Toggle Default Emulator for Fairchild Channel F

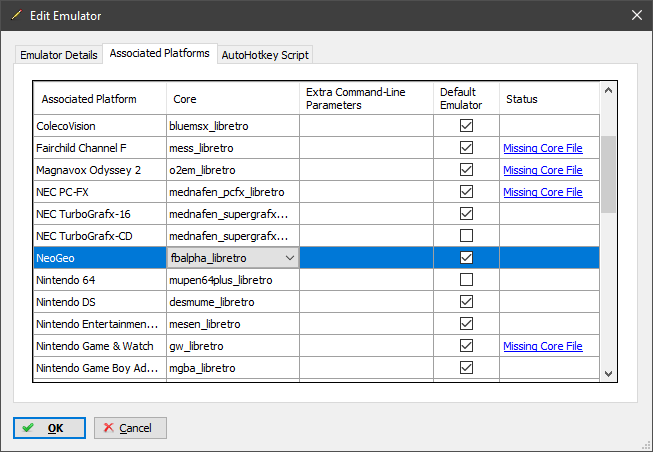pyautogui.click(x=466, y=147)
